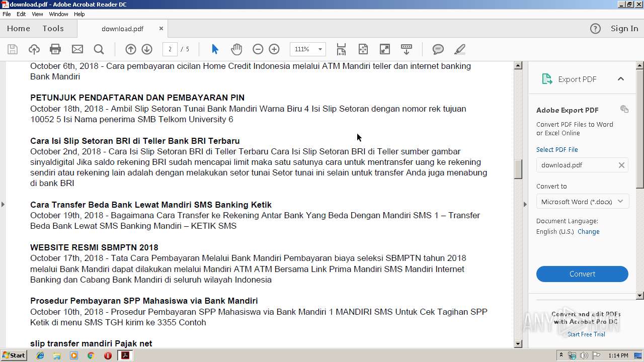Click the copy icon beside Adobe Export PDF
The width and height of the screenshot is (644, 362).
coord(624,109)
